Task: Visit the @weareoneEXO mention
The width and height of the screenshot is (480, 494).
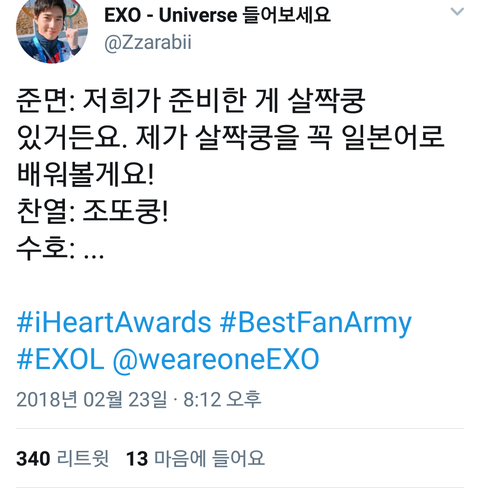Action: [x=216, y=359]
